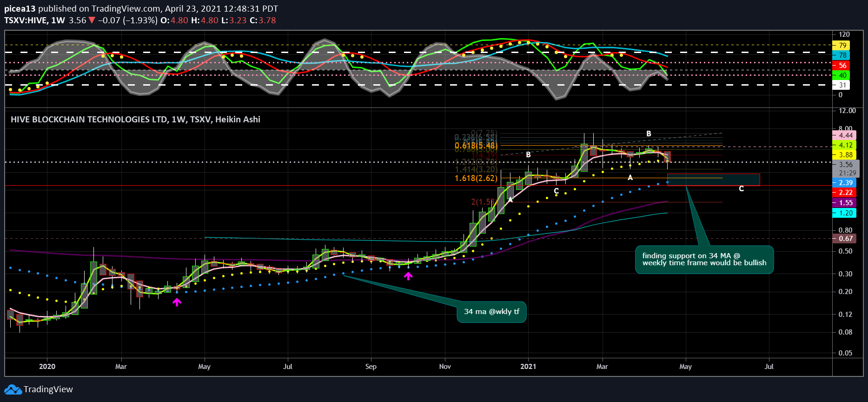Click the green 4.12 price label

tap(844, 145)
